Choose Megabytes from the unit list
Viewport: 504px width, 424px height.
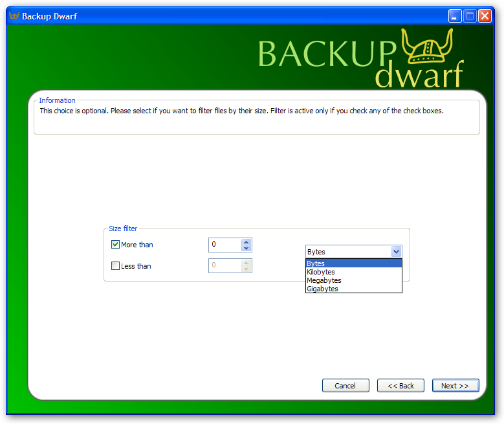[353, 280]
